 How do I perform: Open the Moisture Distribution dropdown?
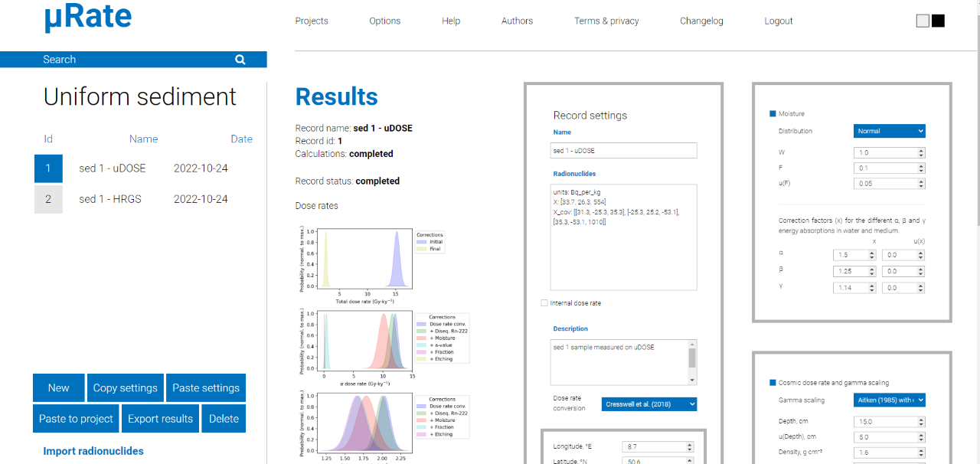pos(890,131)
